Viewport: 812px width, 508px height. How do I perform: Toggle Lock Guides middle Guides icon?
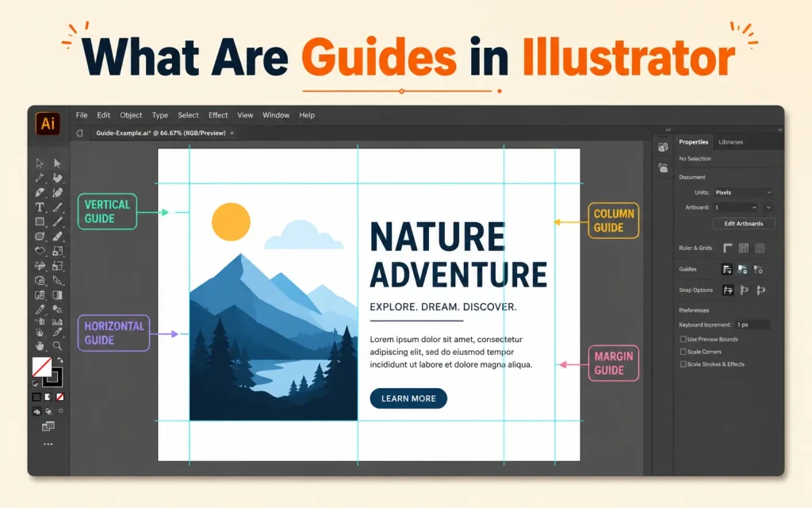tap(742, 270)
